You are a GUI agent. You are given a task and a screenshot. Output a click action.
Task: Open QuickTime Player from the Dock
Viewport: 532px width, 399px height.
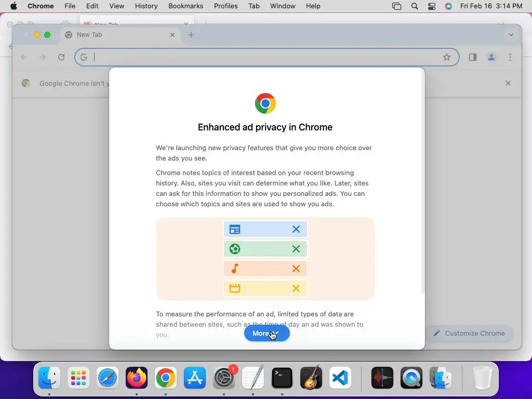click(x=411, y=378)
